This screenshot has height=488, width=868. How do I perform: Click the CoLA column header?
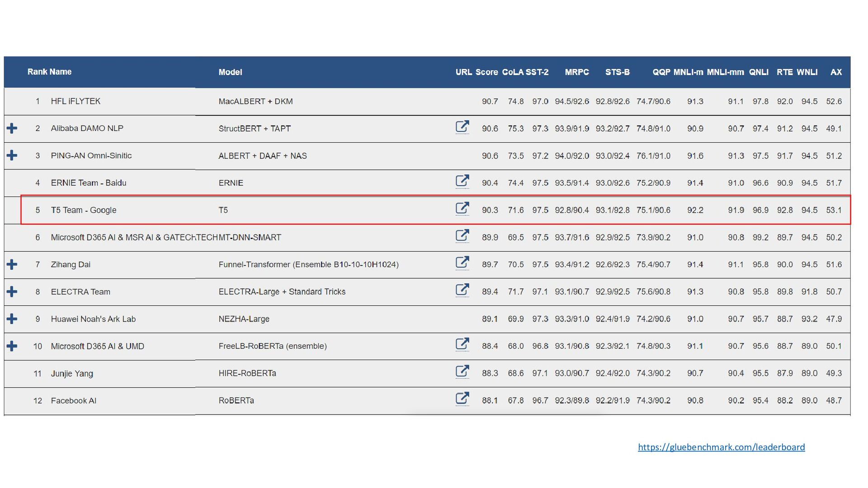[512, 72]
